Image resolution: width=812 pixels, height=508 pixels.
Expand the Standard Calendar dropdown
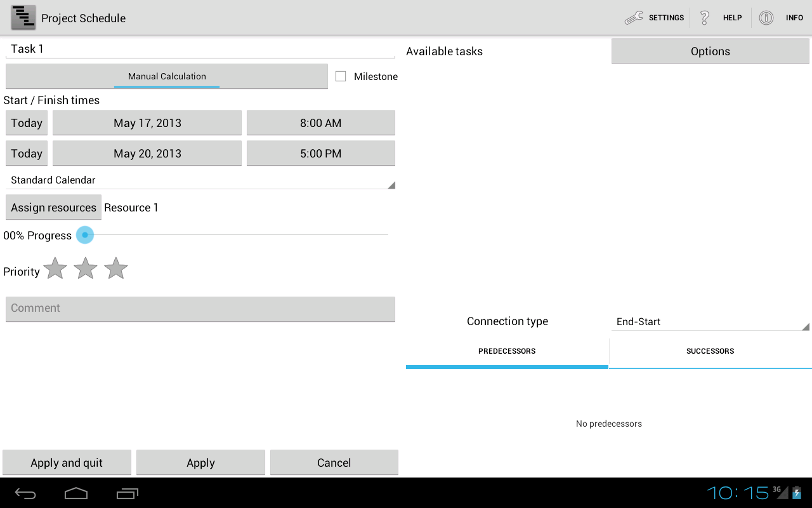[x=200, y=180]
